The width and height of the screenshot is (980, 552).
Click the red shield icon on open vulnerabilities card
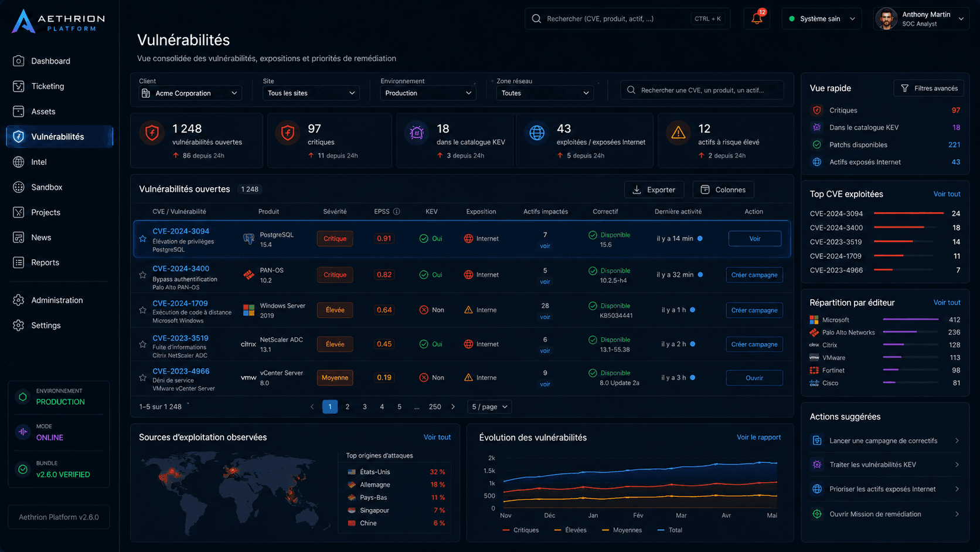tap(152, 133)
